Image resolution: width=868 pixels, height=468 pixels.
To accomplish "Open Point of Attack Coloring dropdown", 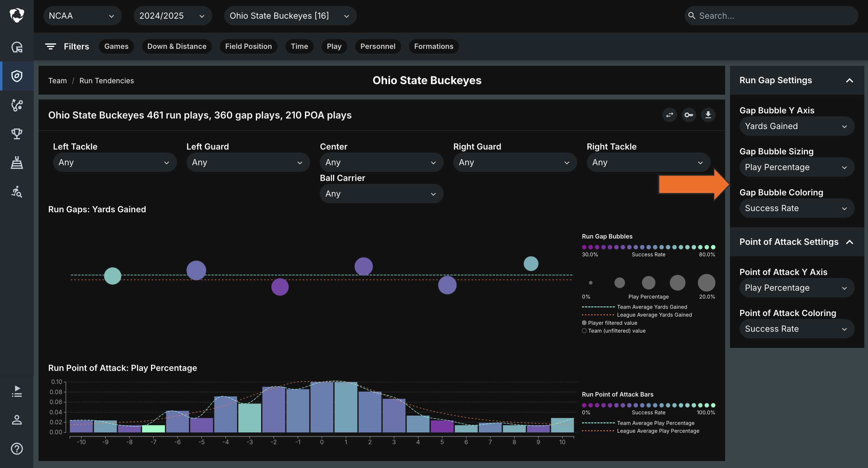I will [797, 329].
